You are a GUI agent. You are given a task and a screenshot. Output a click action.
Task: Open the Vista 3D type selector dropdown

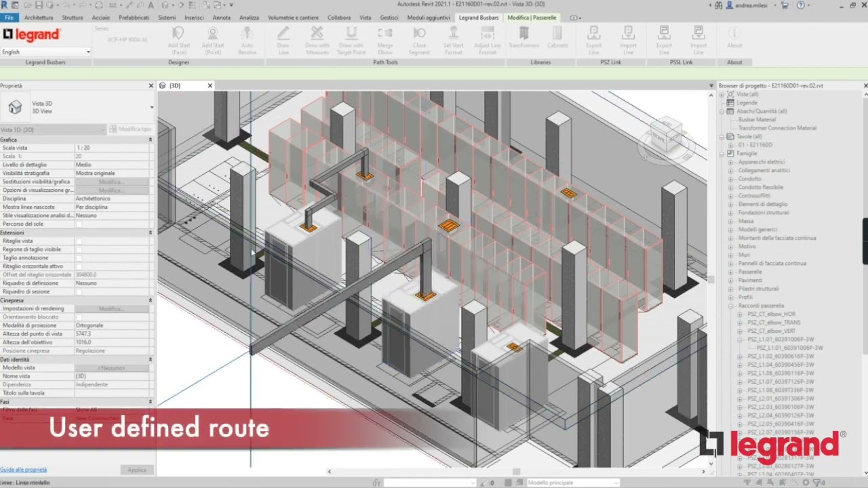151,107
